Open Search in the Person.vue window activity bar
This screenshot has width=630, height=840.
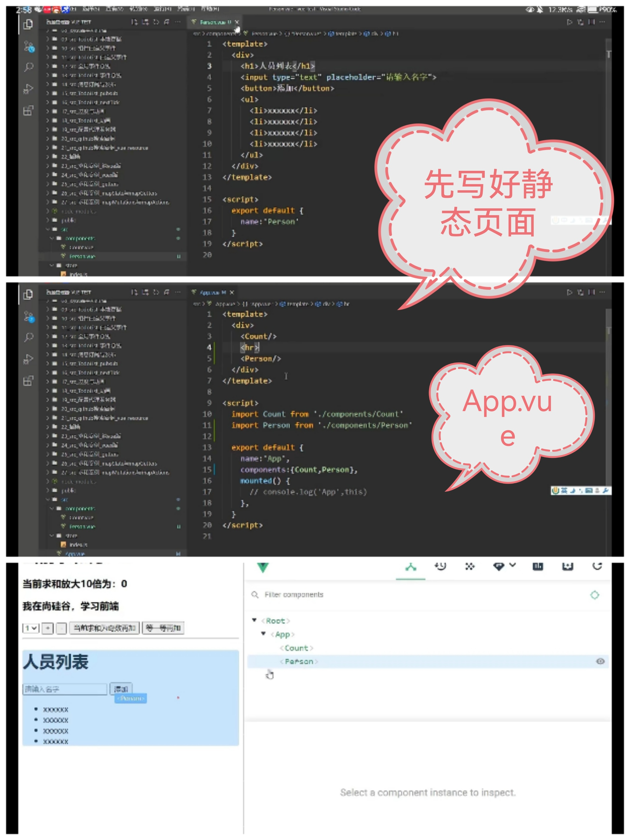[x=29, y=68]
